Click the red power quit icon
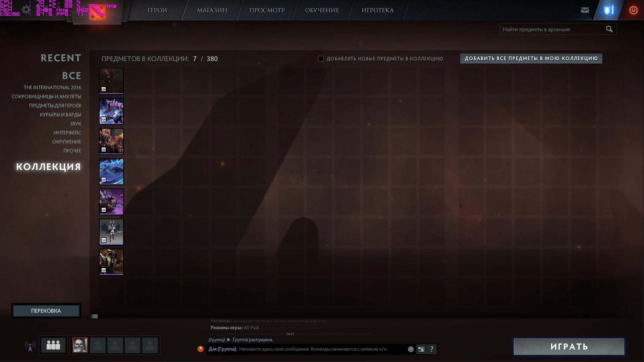This screenshot has height=362, width=644. coord(633,10)
